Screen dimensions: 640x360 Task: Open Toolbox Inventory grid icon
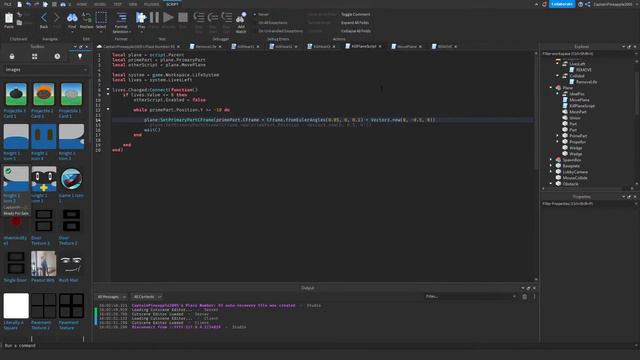pyautogui.click(x=35, y=56)
